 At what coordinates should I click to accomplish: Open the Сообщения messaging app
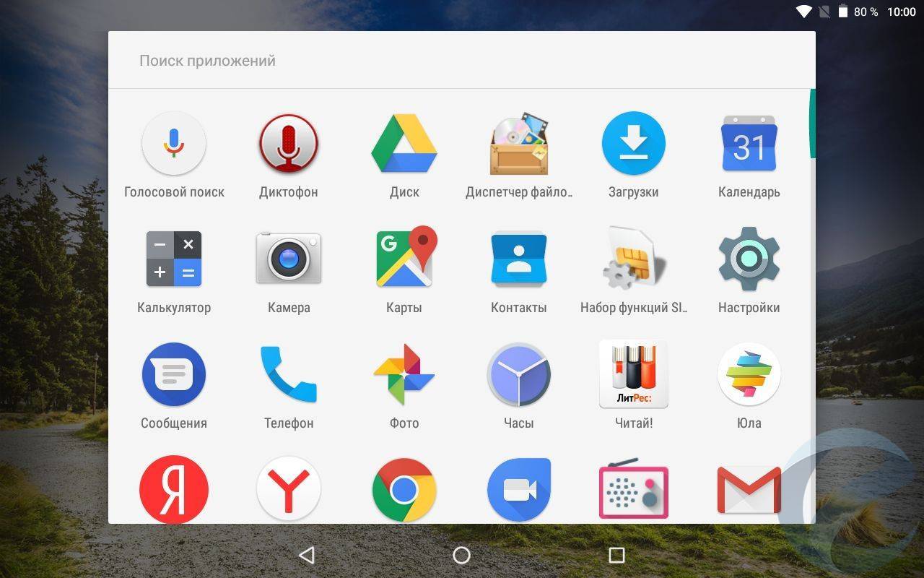pyautogui.click(x=173, y=374)
